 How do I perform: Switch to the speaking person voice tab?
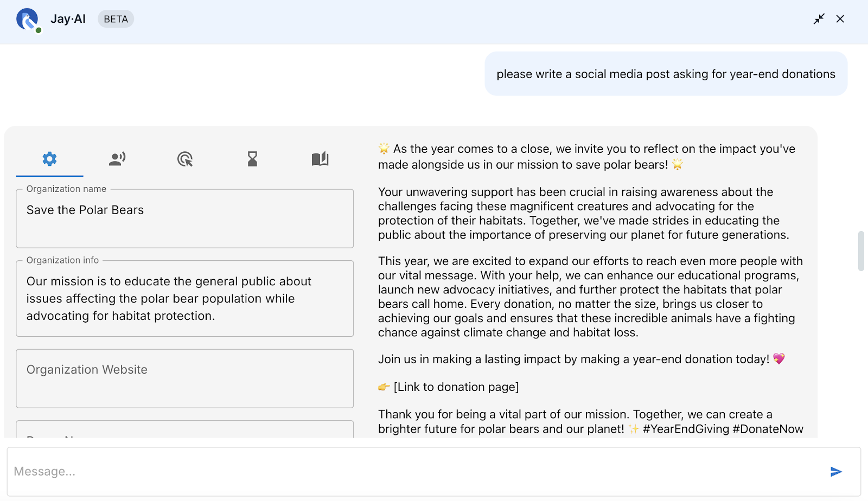pyautogui.click(x=117, y=159)
